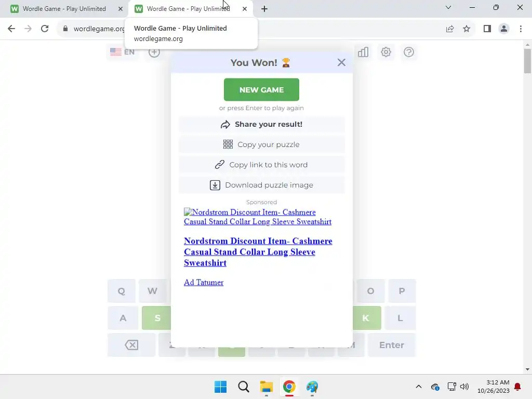Open a new browser tab
The height and width of the screenshot is (399, 532).
click(264, 9)
